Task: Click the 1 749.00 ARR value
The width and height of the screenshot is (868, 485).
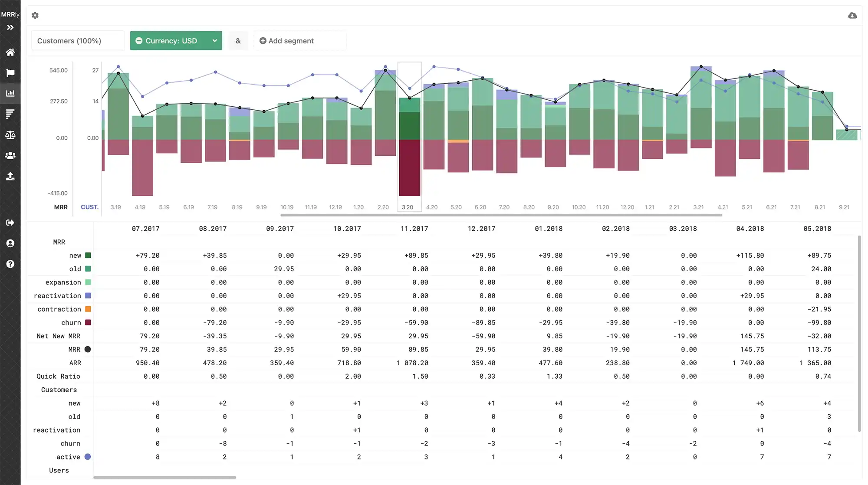Action: click(748, 363)
